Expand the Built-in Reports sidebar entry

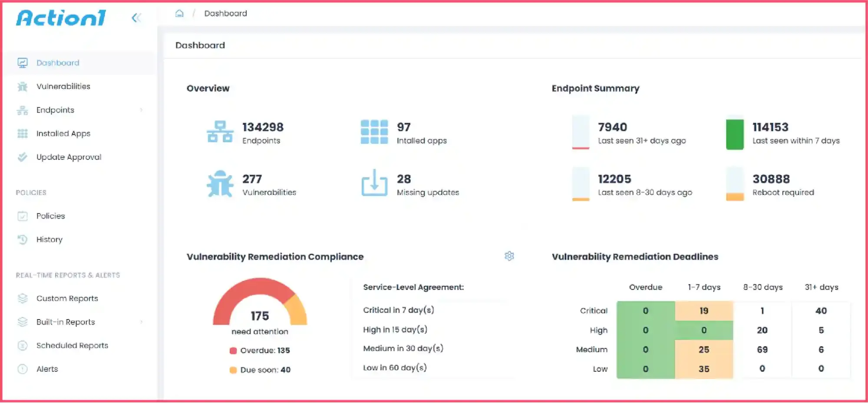pos(142,322)
